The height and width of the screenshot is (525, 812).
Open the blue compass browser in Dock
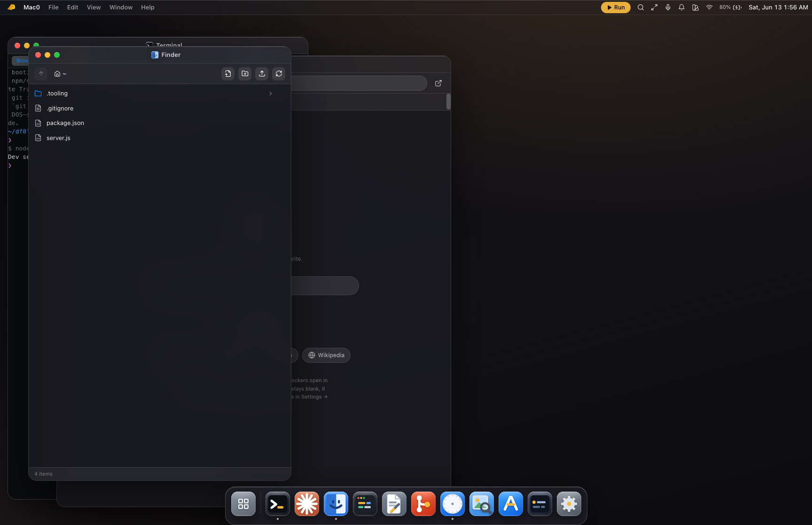[x=452, y=504]
